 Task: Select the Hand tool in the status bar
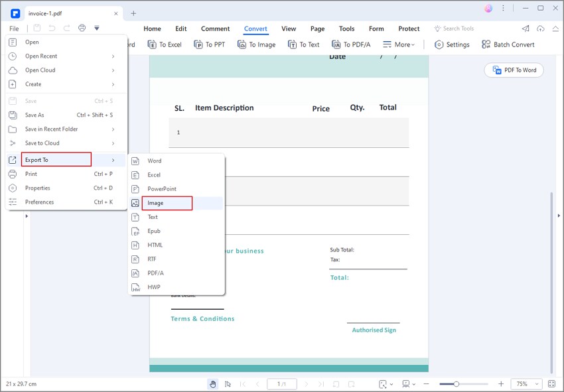tap(212, 384)
